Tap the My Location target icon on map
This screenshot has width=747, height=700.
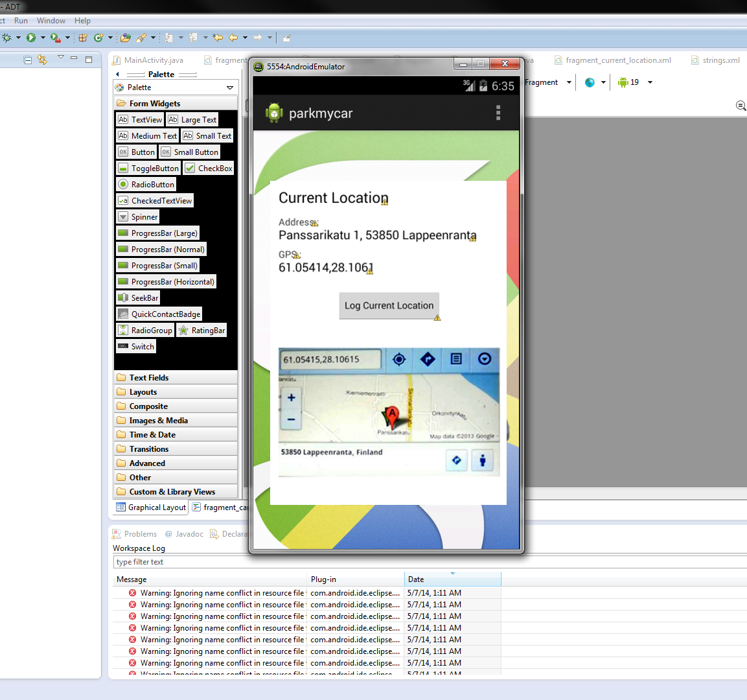[x=399, y=359]
